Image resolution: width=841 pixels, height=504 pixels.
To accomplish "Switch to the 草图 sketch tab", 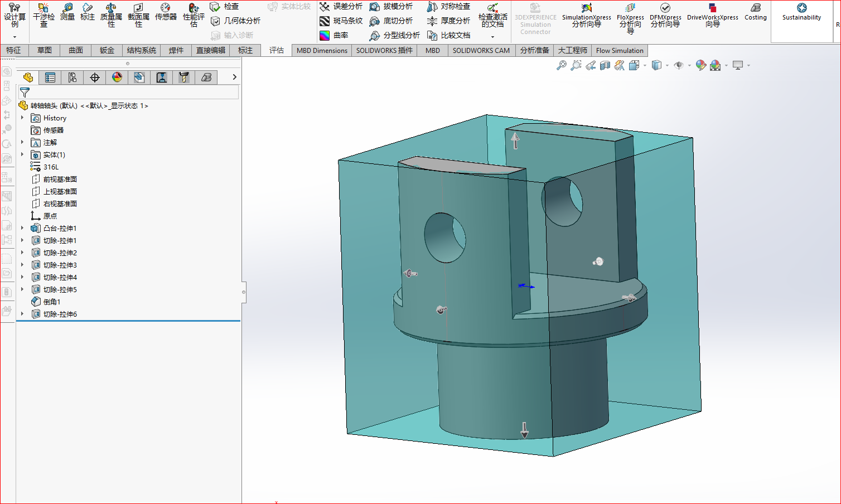I will click(x=45, y=50).
